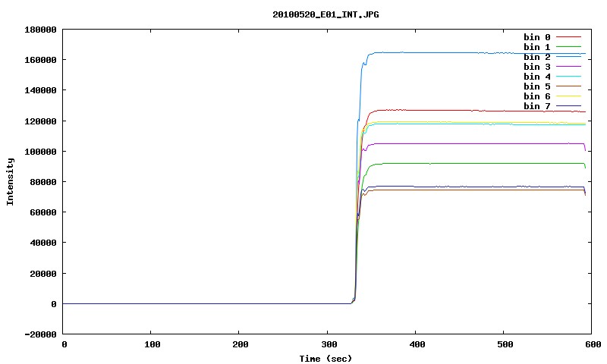Click the 60000 y-axis tick label
Screen dimensions: 607x364
[43, 212]
